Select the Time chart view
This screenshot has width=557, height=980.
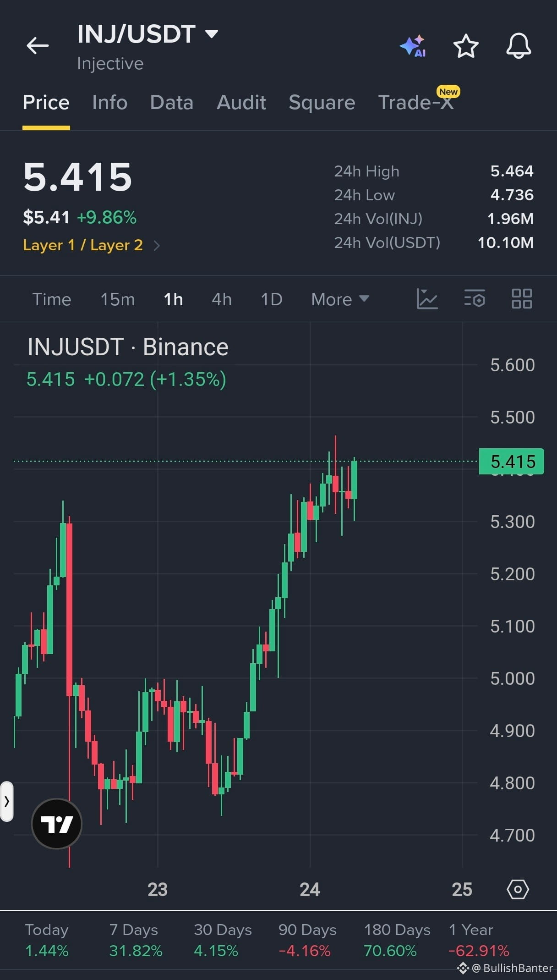[52, 299]
